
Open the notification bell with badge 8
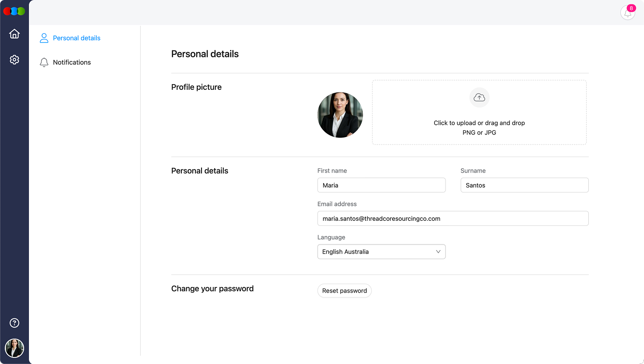(627, 12)
